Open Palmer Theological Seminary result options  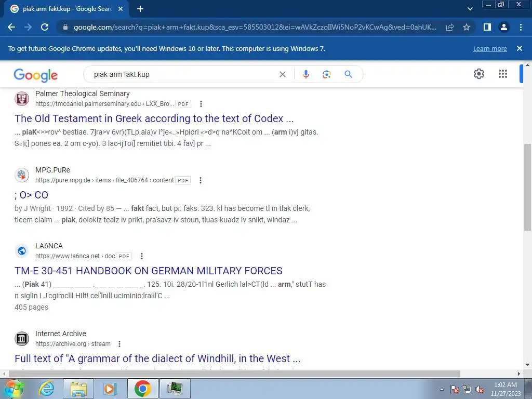(x=201, y=104)
